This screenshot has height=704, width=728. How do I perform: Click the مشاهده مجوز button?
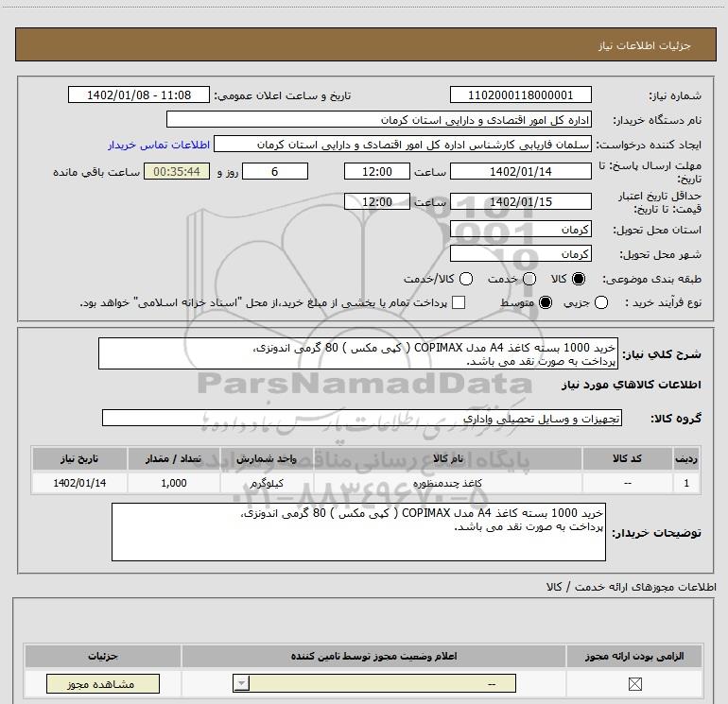tap(103, 683)
